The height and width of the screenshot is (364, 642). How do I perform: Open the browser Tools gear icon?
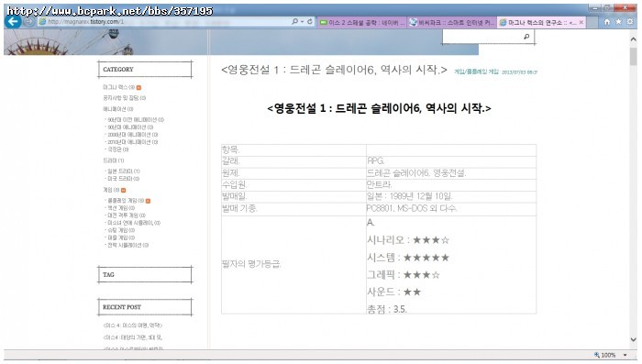point(630,22)
